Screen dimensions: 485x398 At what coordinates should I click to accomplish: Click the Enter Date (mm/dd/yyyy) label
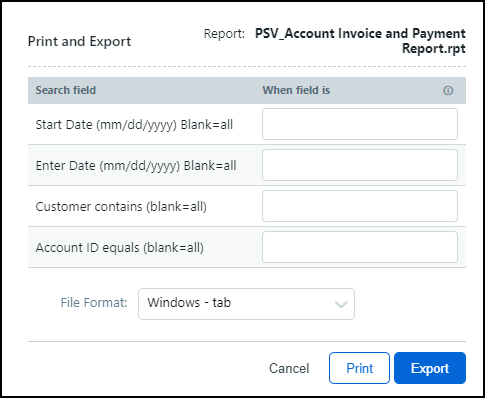click(x=136, y=166)
